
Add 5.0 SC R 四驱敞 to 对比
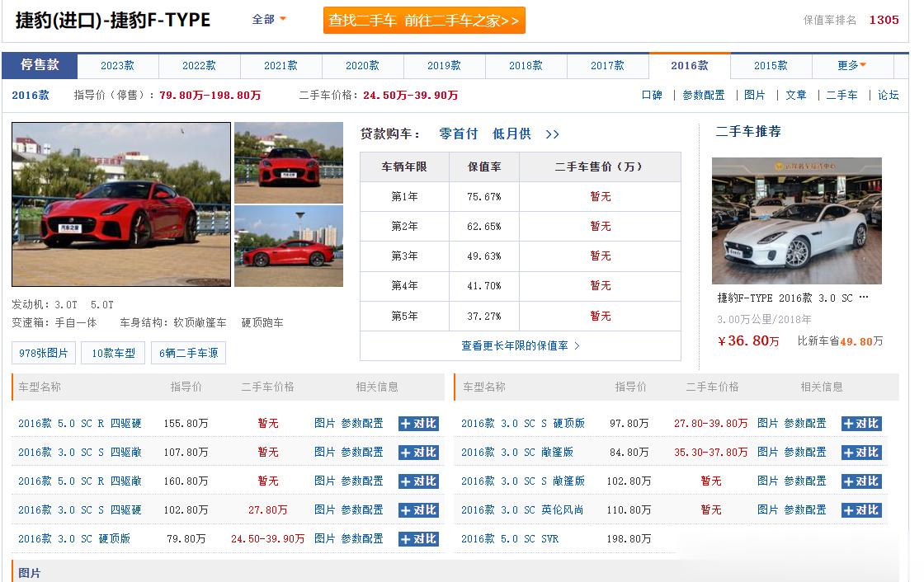pyautogui.click(x=418, y=481)
